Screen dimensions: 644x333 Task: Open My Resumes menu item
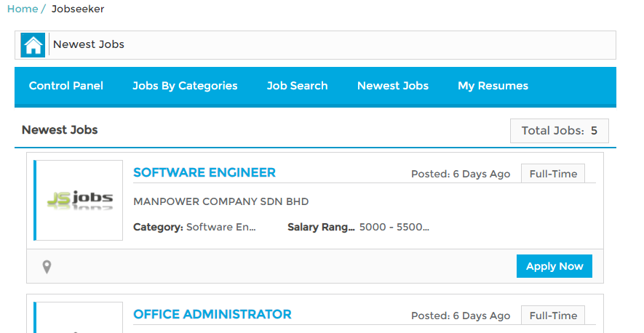493,86
